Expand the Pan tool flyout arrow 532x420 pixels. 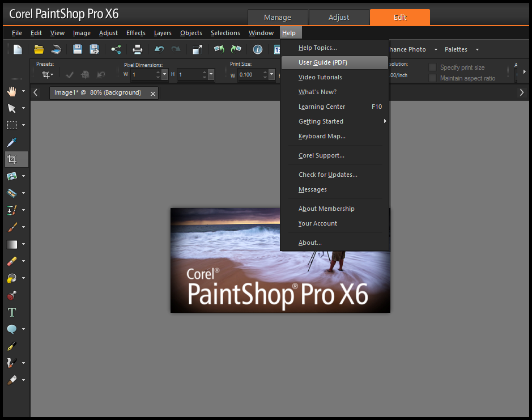pos(23,91)
